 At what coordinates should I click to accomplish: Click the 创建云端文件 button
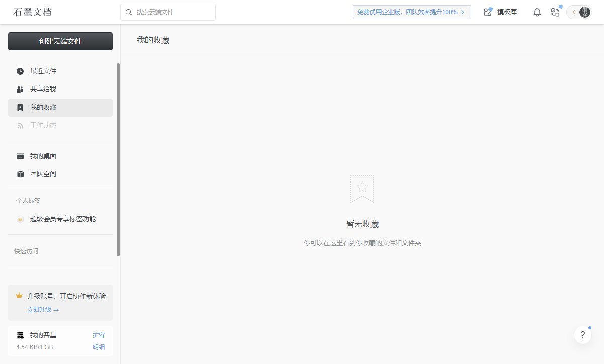[x=60, y=41]
